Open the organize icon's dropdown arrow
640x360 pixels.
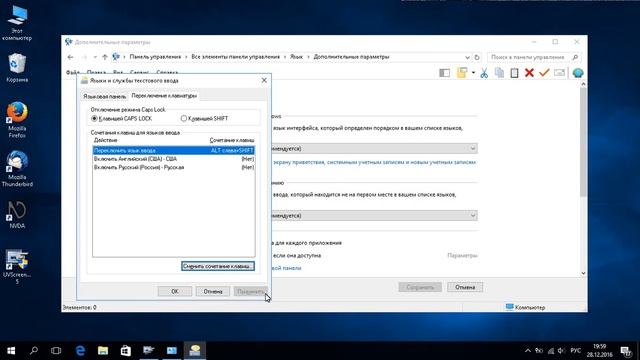click(473, 73)
